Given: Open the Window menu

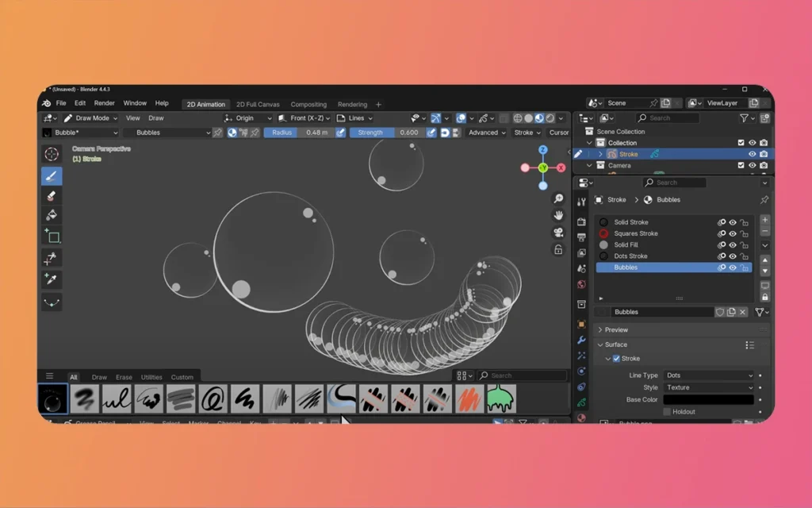Looking at the screenshot, I should click(x=135, y=103).
